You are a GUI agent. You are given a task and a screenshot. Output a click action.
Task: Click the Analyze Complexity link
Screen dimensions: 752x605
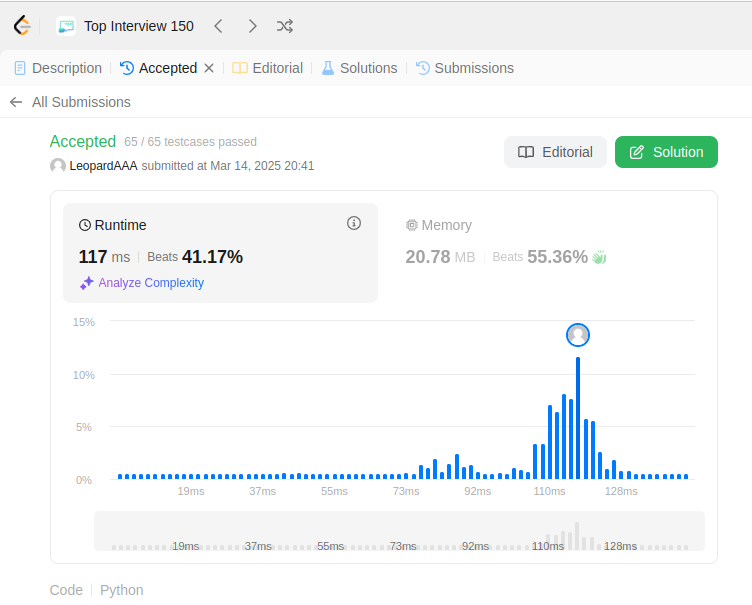[x=142, y=283]
